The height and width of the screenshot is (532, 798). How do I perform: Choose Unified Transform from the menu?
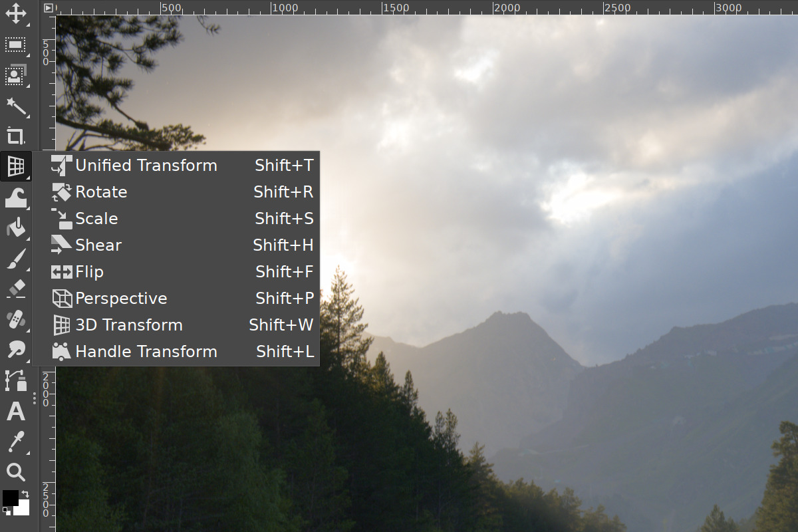click(146, 165)
